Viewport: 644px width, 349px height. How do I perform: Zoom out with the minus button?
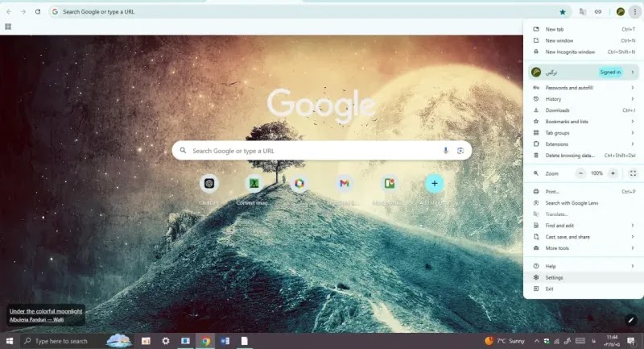580,173
